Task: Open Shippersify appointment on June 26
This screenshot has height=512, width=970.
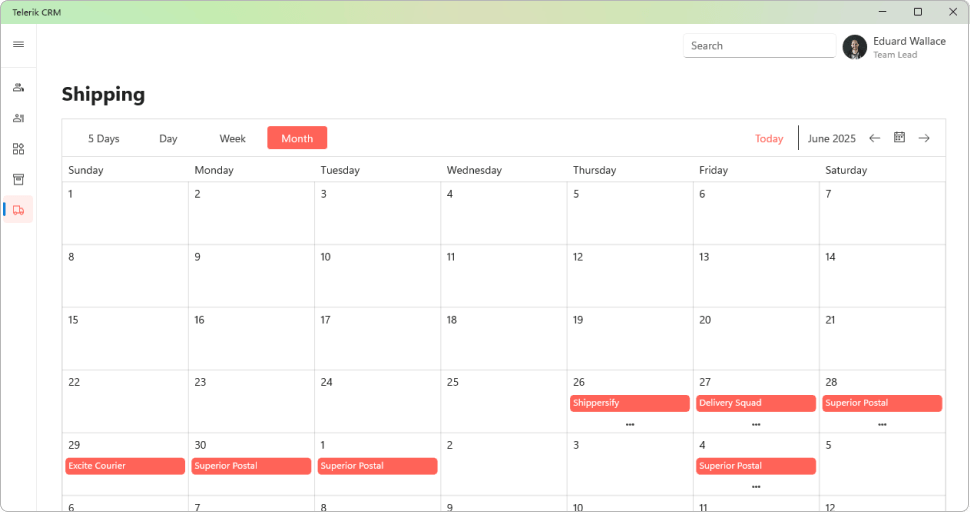Action: pyautogui.click(x=630, y=403)
